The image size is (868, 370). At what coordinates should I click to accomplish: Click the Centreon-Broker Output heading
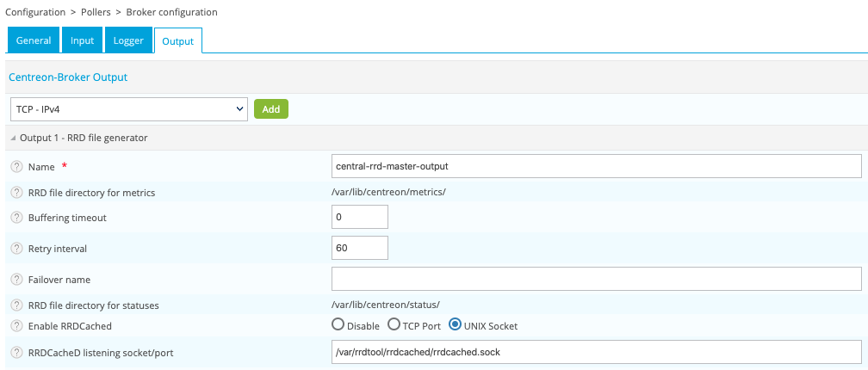pos(68,77)
